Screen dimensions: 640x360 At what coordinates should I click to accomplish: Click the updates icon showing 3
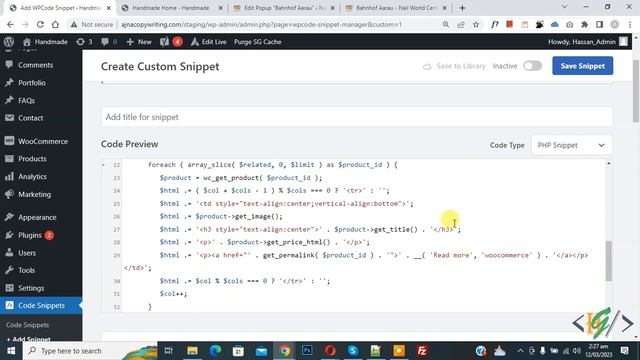(84, 42)
